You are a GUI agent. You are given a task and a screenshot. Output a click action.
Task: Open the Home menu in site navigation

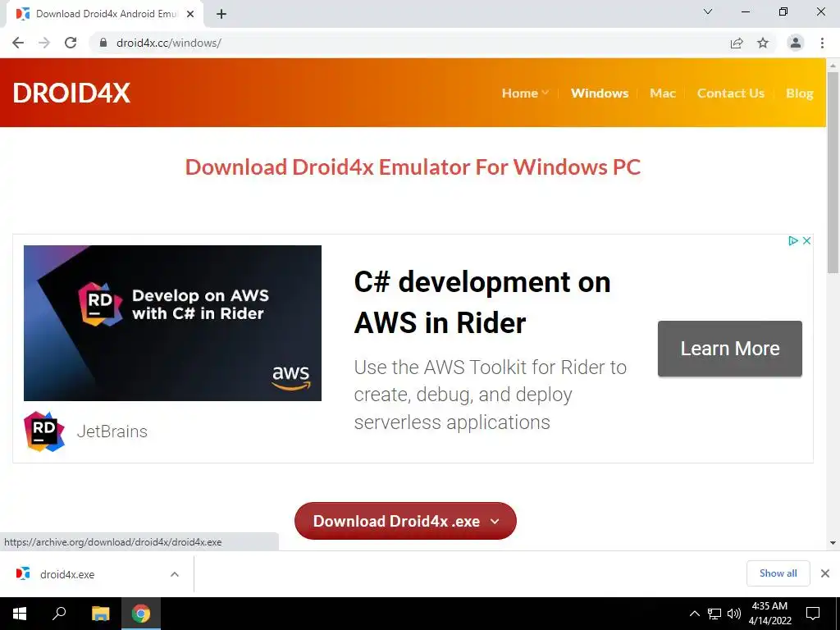tap(519, 94)
